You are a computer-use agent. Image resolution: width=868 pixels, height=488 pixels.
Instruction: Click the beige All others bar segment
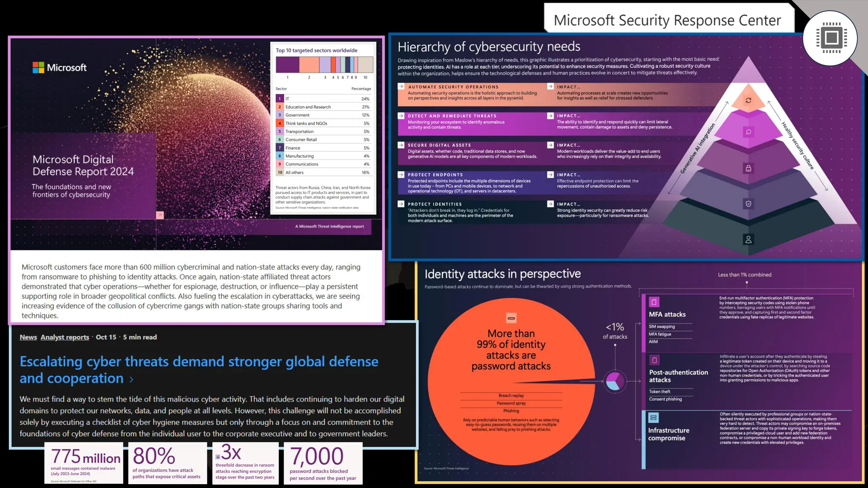coord(365,65)
